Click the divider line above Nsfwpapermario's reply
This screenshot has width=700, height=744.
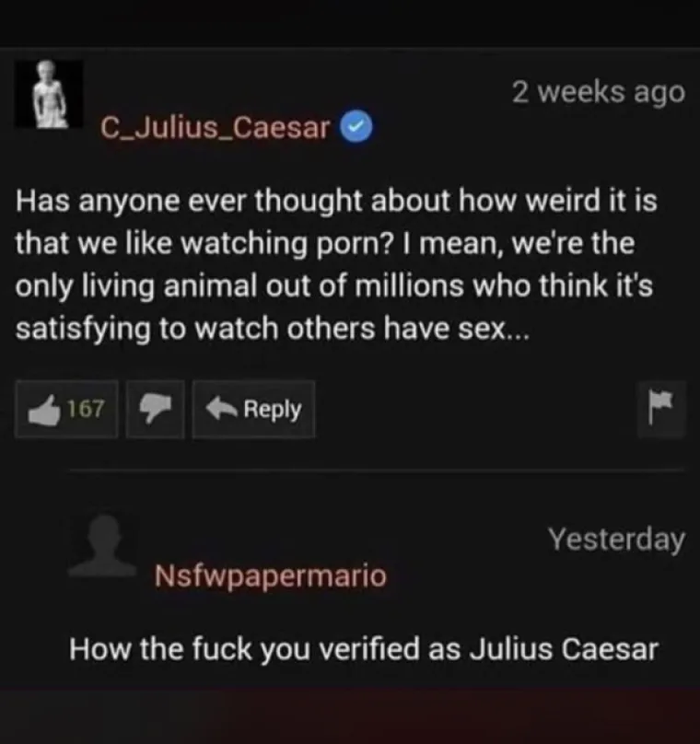click(x=377, y=471)
